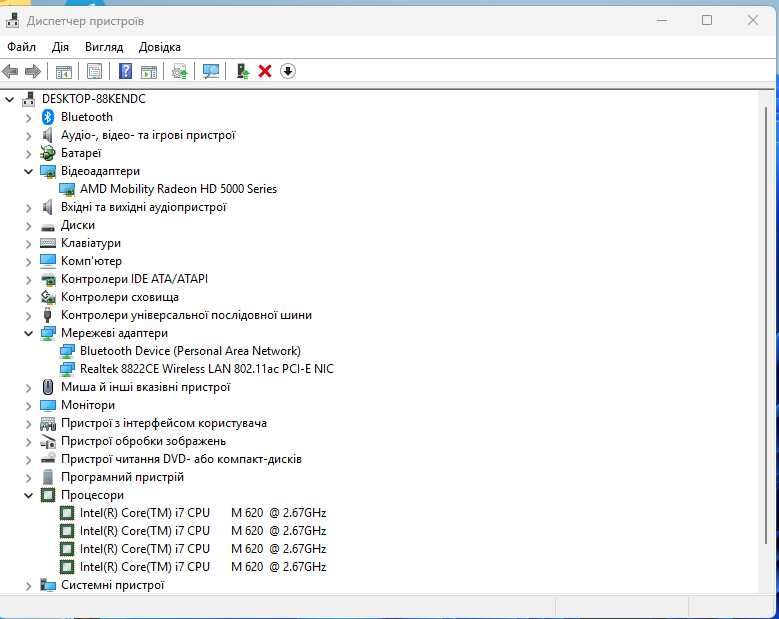779x619 pixels.
Task: Select AMD Mobility Radeon HD 5000 Series
Action: click(178, 189)
